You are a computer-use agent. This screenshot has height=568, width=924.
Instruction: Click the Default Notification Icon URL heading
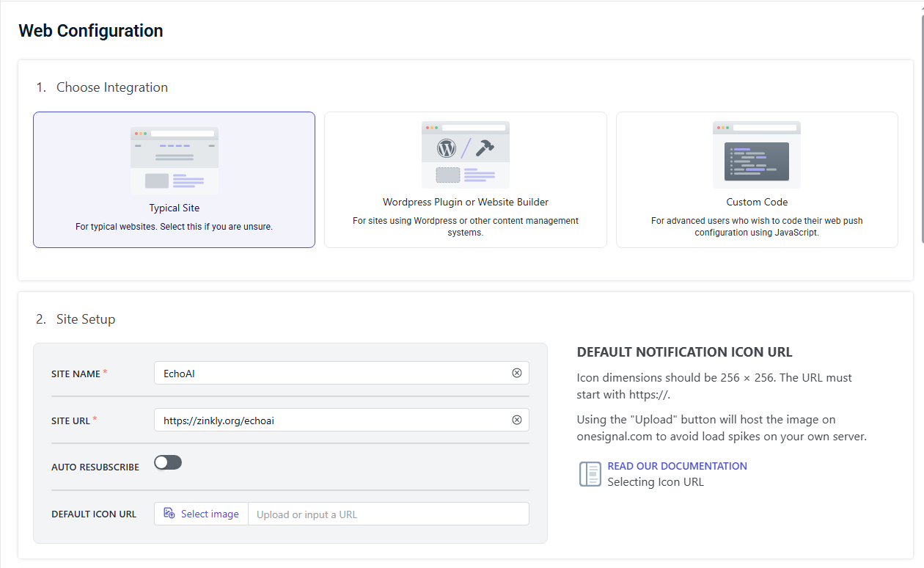coord(685,352)
